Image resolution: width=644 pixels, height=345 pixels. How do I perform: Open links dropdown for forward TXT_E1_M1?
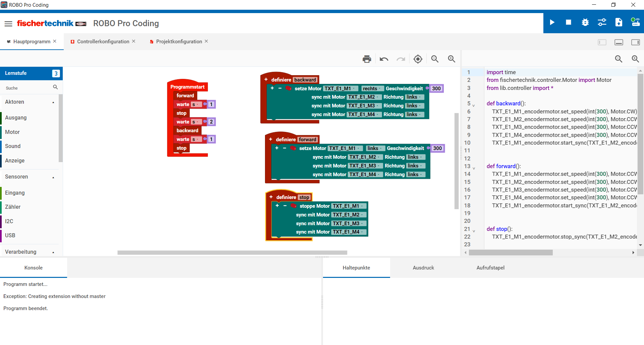[375, 148]
